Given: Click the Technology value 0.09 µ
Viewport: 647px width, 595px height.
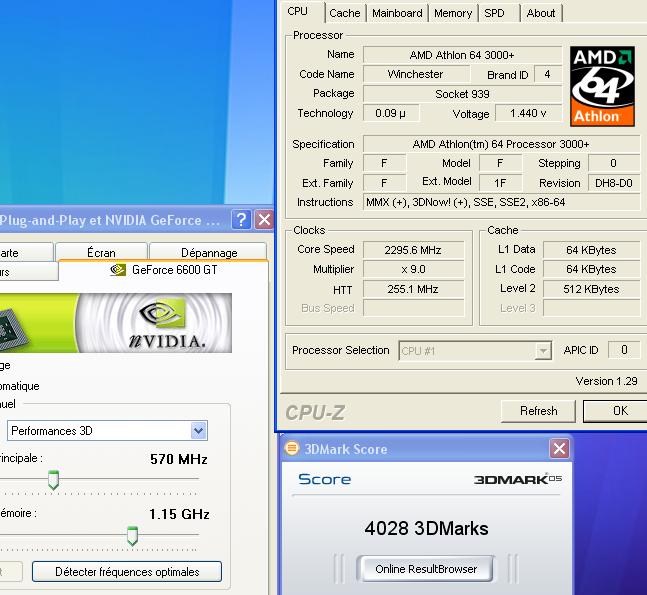Looking at the screenshot, I should click(x=390, y=113).
